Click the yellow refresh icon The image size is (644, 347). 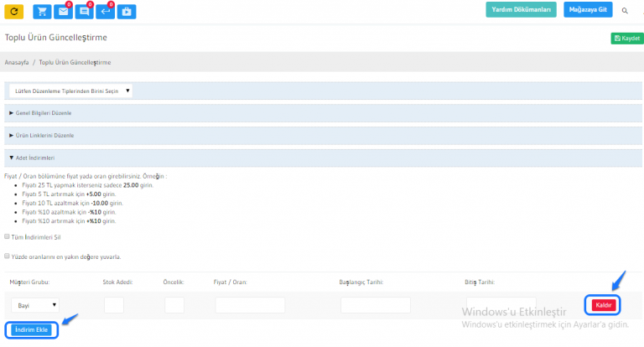tap(14, 12)
